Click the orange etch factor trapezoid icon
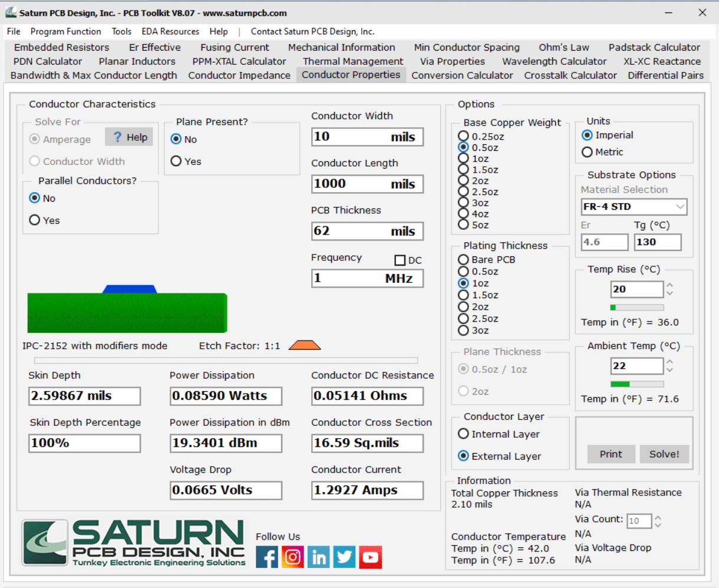Viewport: 719px width, 588px height. [x=305, y=345]
